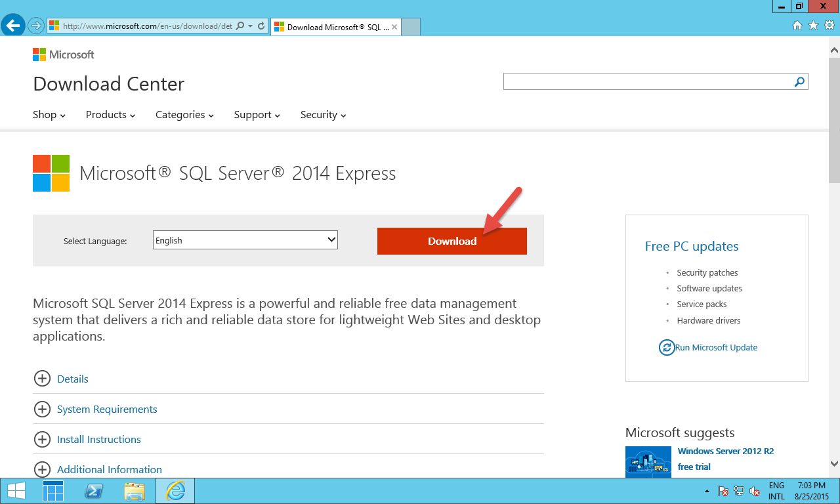Image resolution: width=840 pixels, height=504 pixels.
Task: Click the Additional Information link text
Action: click(x=110, y=469)
